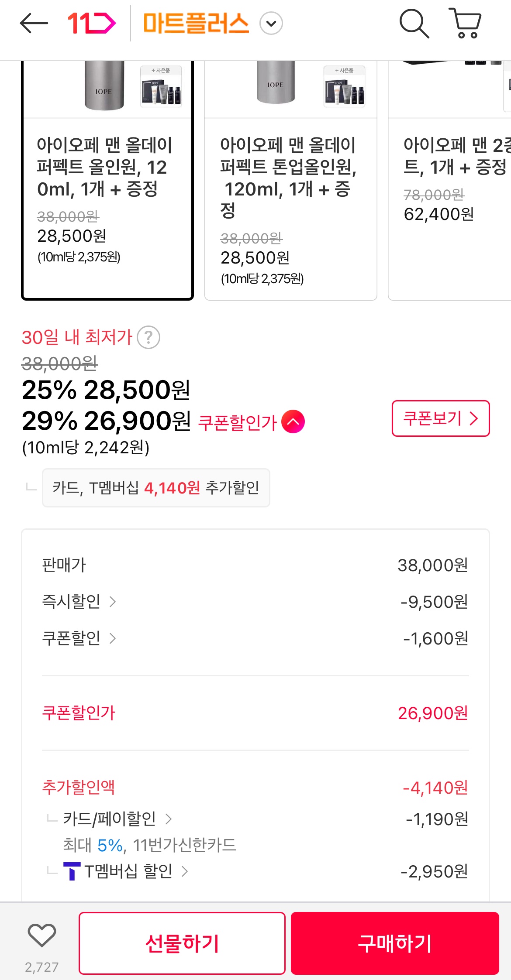
Task: Open the search magnifier icon
Action: click(x=414, y=23)
